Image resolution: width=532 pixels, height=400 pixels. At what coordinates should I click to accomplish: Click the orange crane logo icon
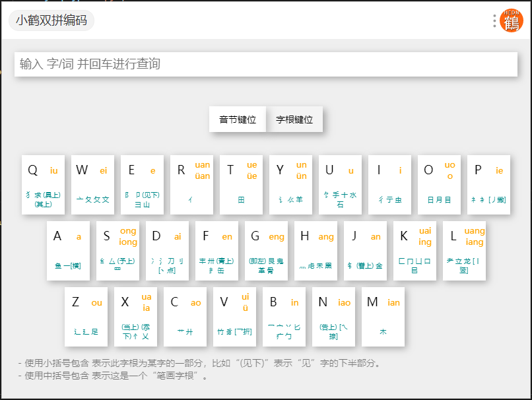tap(512, 20)
